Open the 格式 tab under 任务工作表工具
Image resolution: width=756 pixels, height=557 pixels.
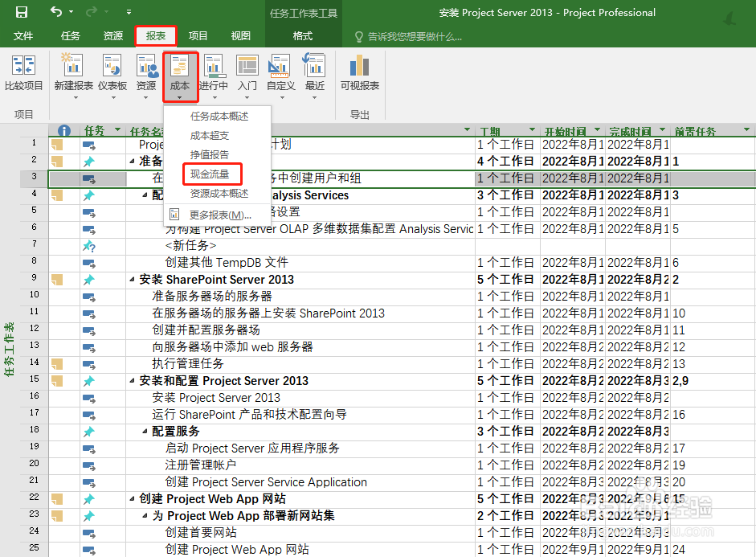303,35
